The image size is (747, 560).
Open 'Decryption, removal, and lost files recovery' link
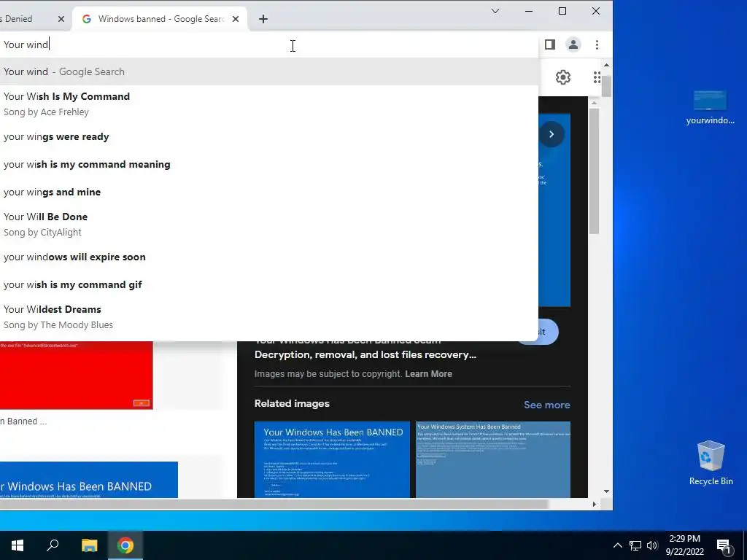click(365, 355)
